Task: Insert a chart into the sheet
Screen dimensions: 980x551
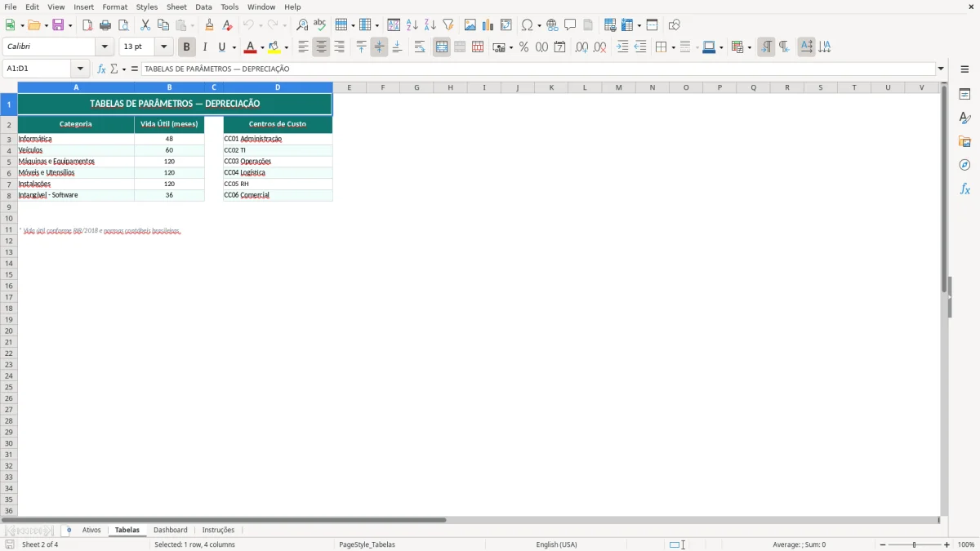Action: 488,24
